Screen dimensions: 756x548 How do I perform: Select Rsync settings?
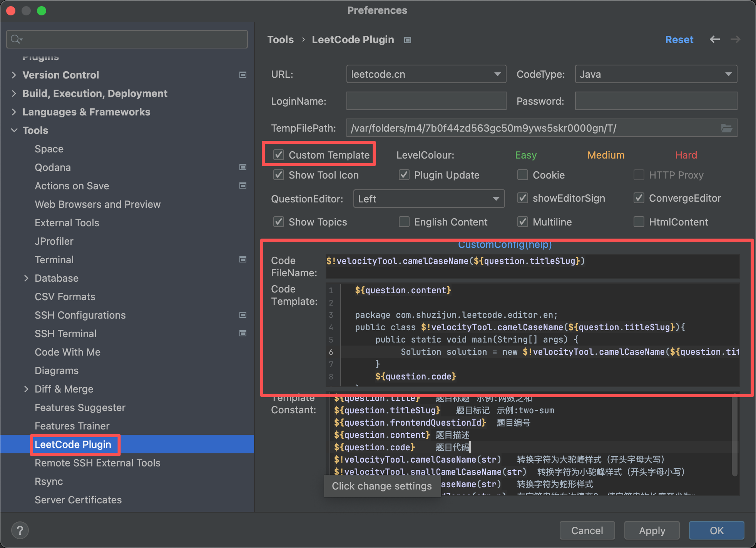click(49, 481)
